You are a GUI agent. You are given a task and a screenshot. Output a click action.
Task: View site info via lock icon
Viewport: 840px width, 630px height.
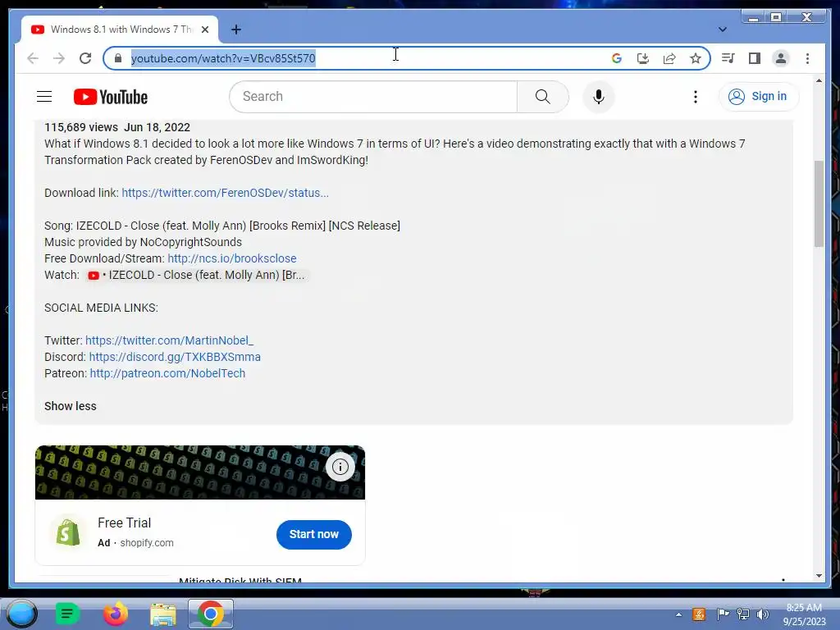click(x=118, y=58)
